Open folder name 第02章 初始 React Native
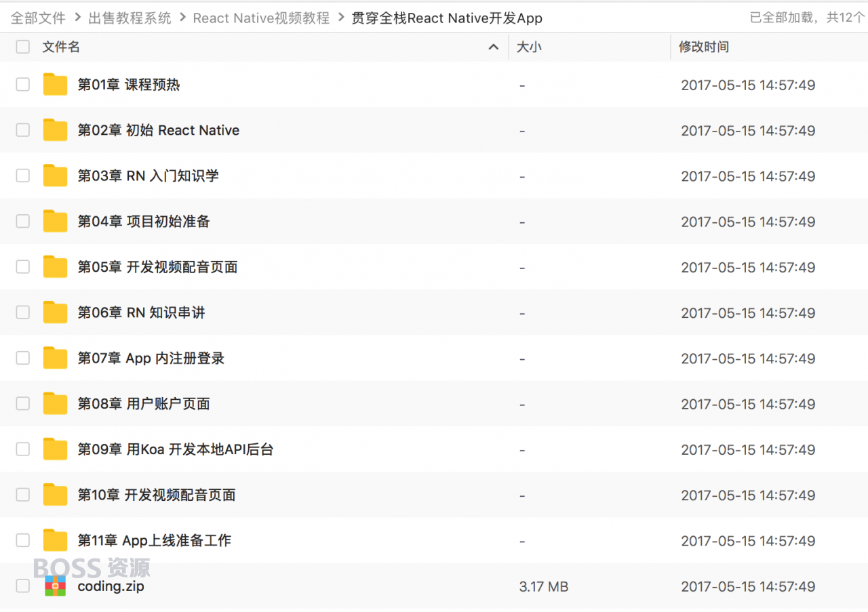The width and height of the screenshot is (868, 612). tap(159, 130)
